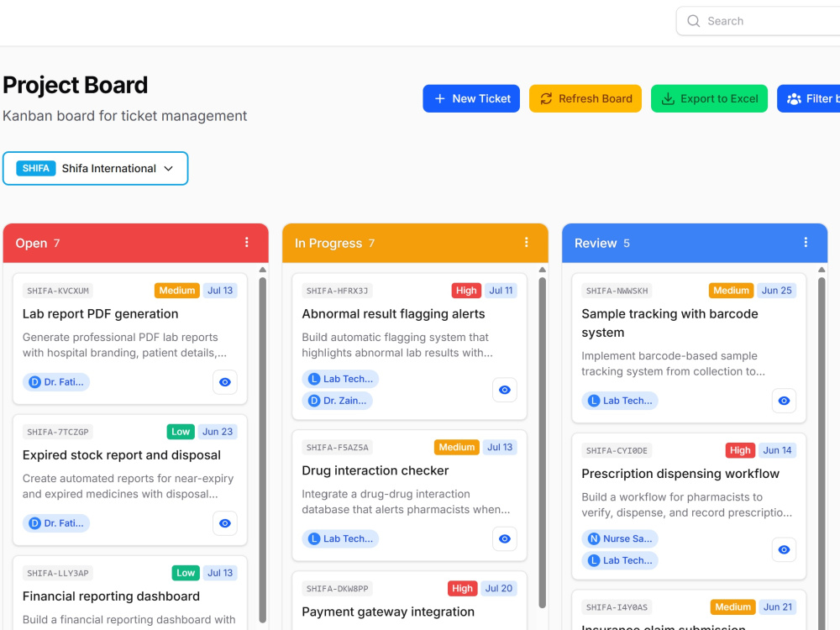View Prescription dispensing workflow eye icon
This screenshot has width=840, height=630.
[784, 549]
